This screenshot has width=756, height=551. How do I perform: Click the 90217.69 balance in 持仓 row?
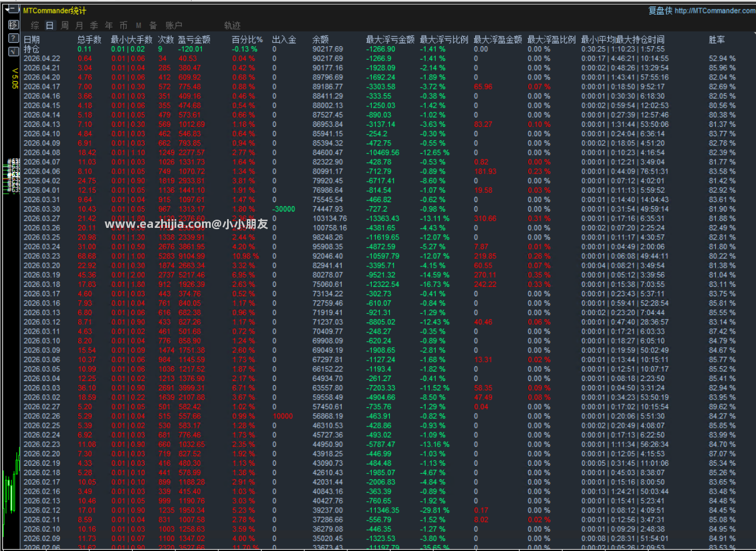pyautogui.click(x=328, y=49)
